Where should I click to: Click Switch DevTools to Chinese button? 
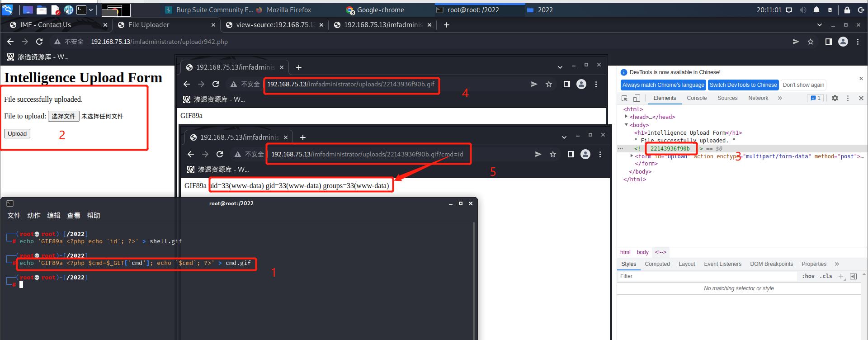(x=743, y=85)
